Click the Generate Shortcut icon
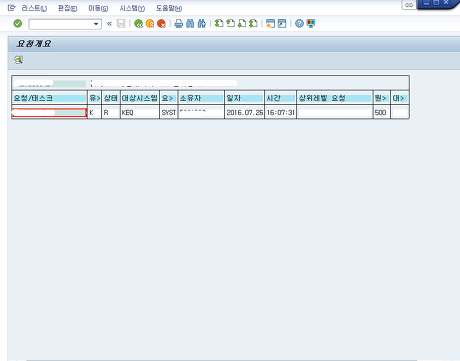460x361 pixels. point(282,24)
